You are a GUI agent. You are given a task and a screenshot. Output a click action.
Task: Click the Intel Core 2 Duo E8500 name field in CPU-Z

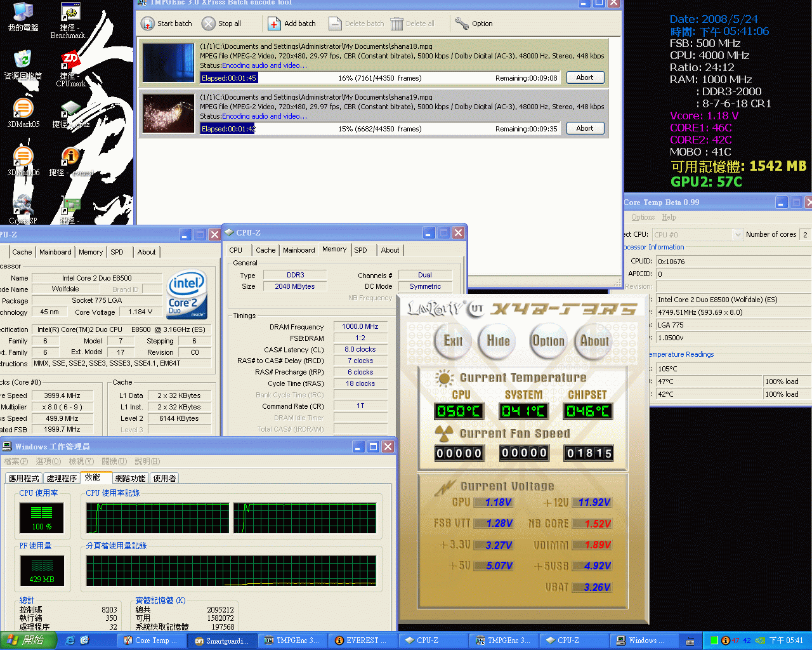(97, 278)
